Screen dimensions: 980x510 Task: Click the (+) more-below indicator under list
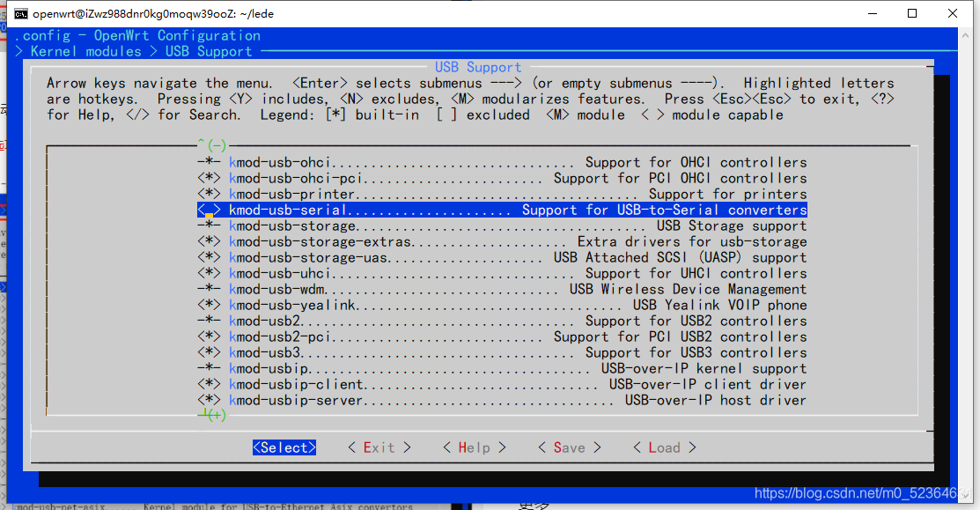pyautogui.click(x=212, y=415)
